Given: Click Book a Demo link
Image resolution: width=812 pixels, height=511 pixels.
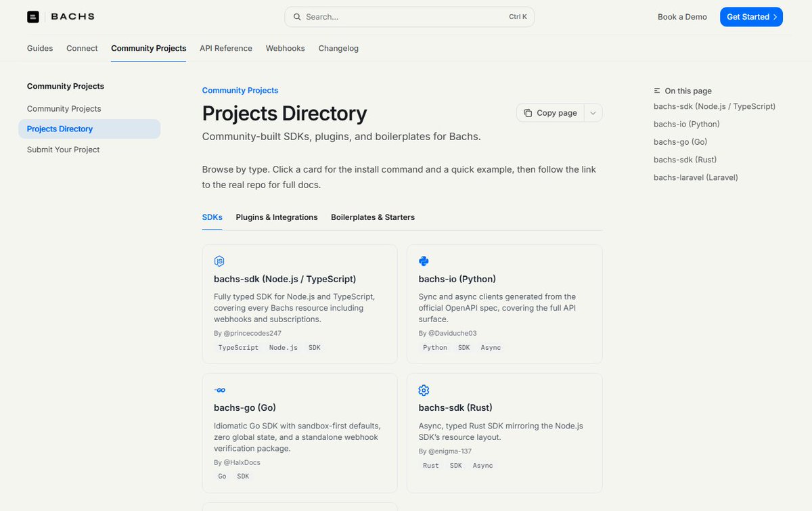Looking at the screenshot, I should [682, 17].
